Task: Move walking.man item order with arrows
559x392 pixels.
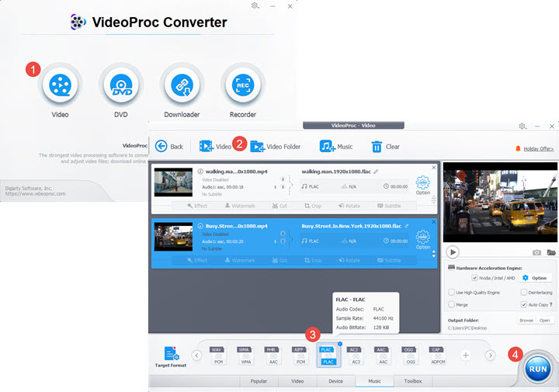Action: tap(433, 199)
